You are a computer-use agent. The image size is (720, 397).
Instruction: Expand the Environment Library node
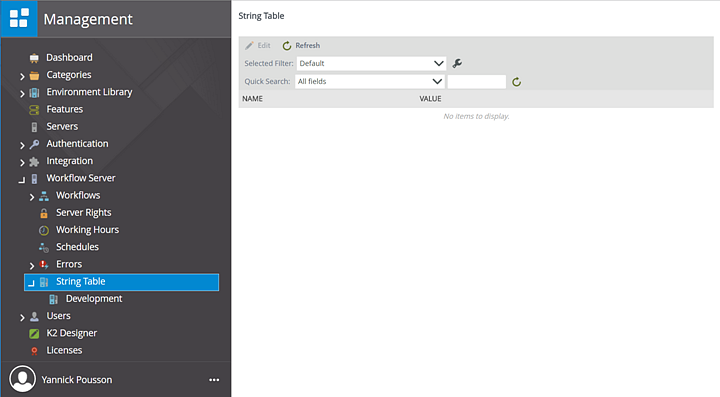(22, 94)
